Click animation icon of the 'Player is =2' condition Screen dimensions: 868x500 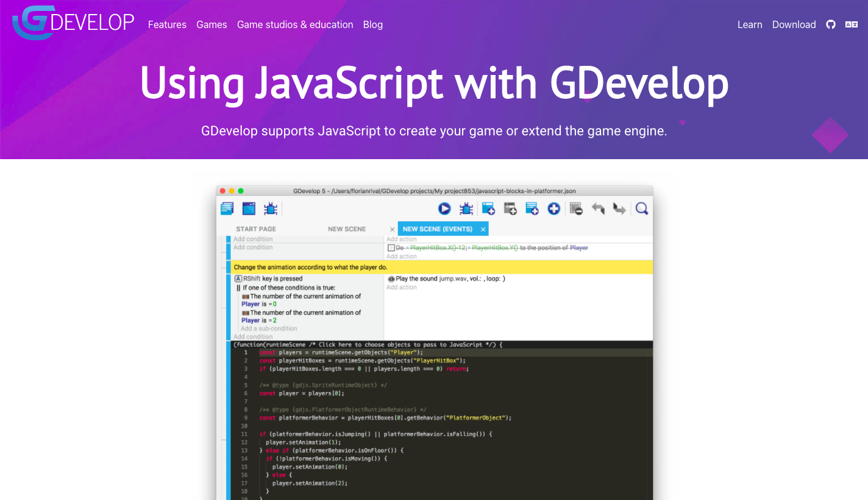coord(246,313)
